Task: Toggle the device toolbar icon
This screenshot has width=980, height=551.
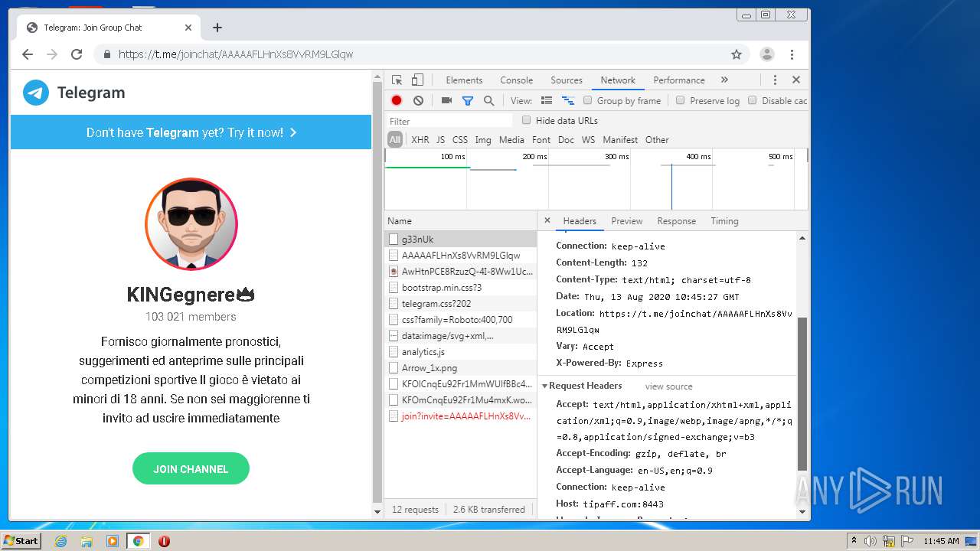Action: point(417,80)
